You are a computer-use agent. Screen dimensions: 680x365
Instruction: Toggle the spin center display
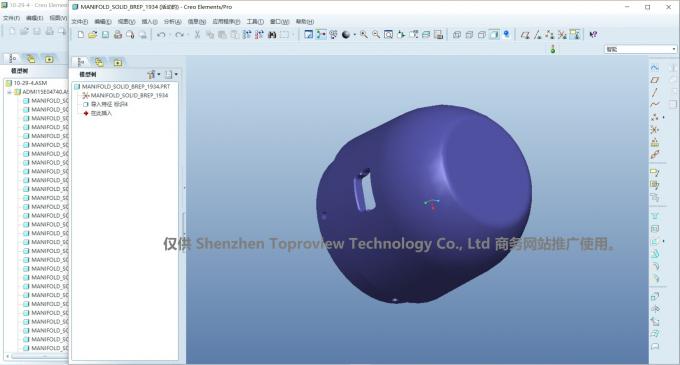click(x=321, y=35)
